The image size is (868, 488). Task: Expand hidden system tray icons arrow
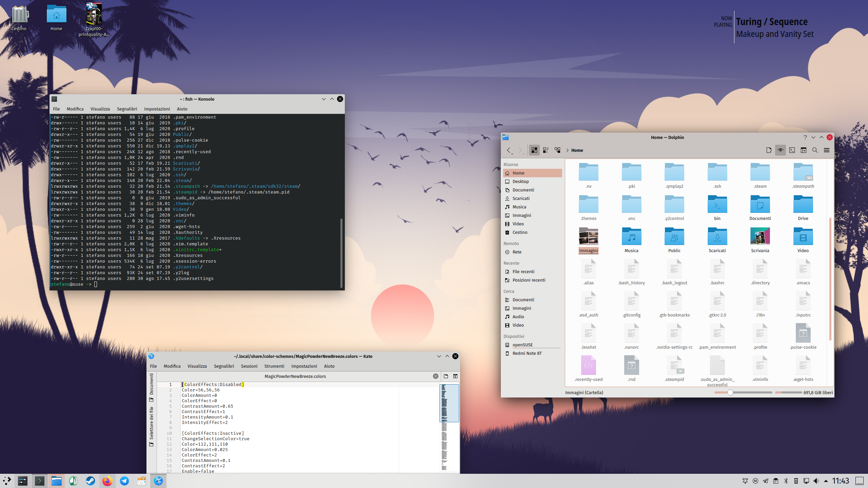click(826, 481)
